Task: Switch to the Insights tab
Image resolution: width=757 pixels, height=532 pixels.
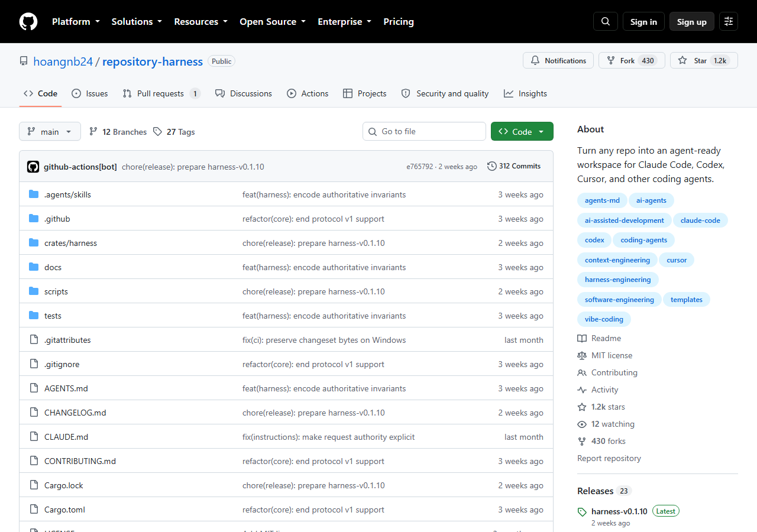Action: [525, 93]
